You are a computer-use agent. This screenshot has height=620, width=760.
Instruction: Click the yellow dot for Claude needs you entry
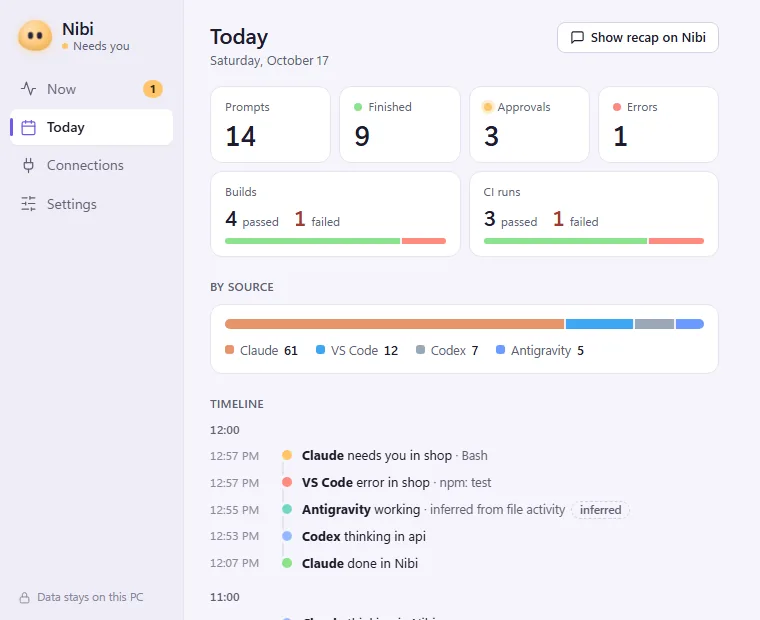coord(287,455)
